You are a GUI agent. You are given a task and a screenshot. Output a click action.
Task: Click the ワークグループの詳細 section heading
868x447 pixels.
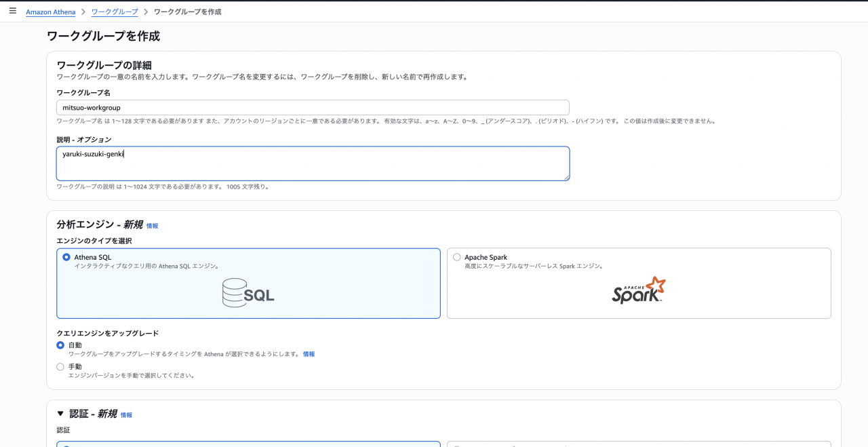click(x=104, y=65)
